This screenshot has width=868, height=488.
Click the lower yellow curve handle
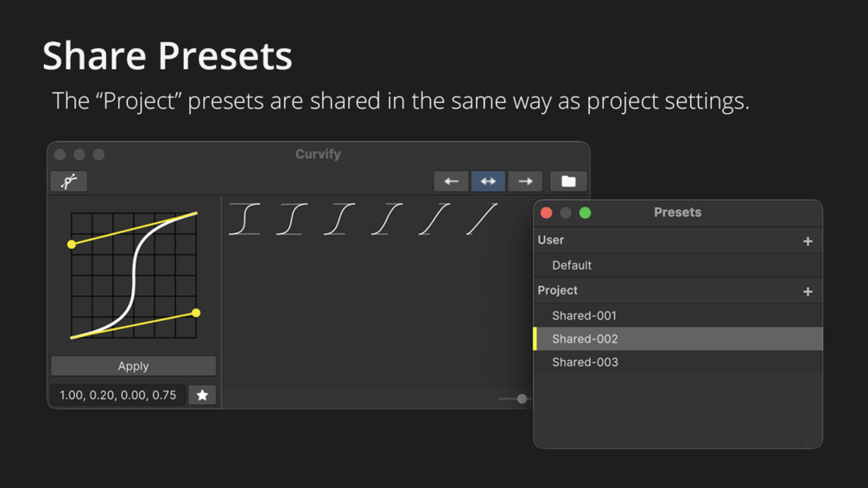click(x=196, y=313)
